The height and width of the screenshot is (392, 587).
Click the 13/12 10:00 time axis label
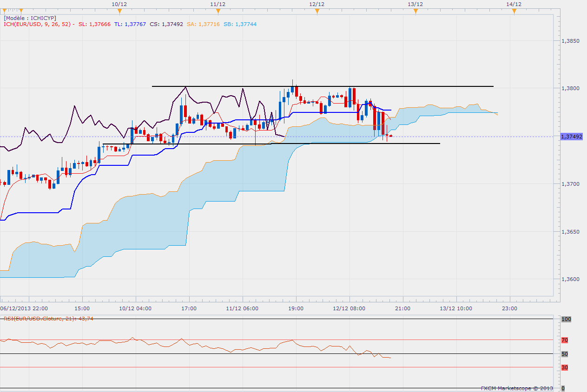[456, 308]
